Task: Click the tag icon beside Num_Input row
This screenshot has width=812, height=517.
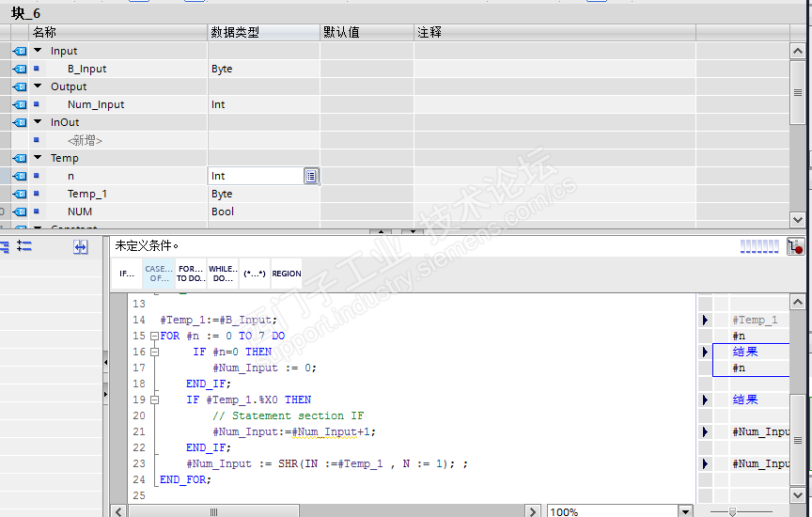Action: [x=20, y=104]
